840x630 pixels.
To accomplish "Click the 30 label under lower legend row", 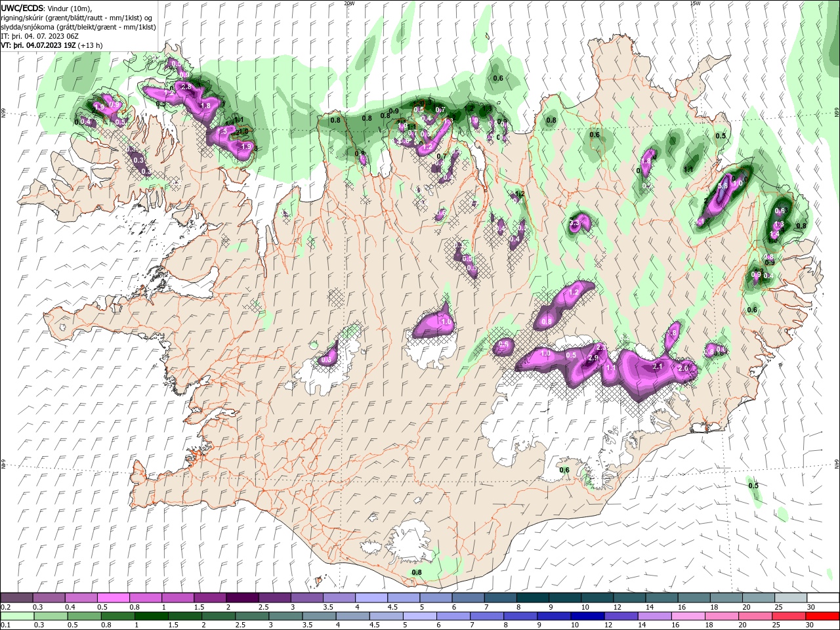I will (x=811, y=625).
